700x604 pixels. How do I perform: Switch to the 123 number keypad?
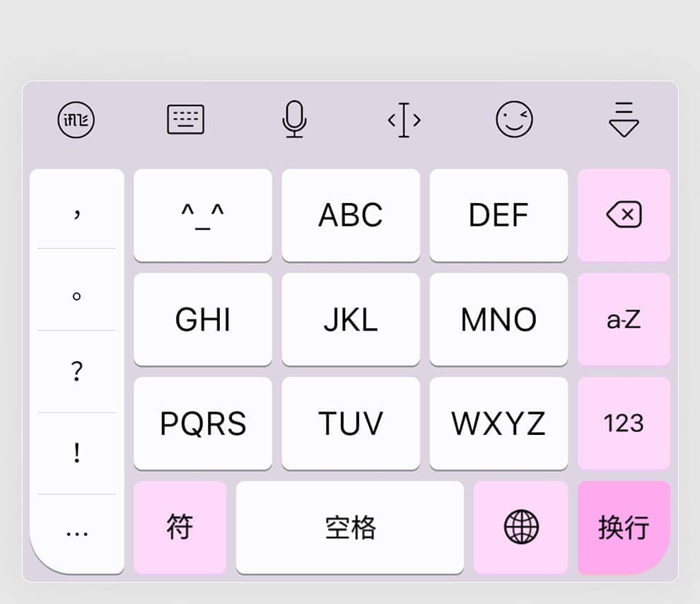(624, 423)
